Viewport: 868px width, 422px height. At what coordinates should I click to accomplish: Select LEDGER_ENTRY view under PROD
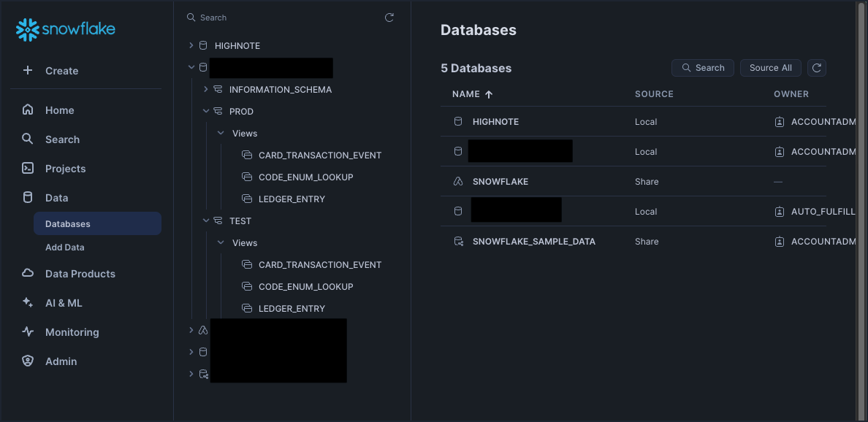click(x=292, y=199)
